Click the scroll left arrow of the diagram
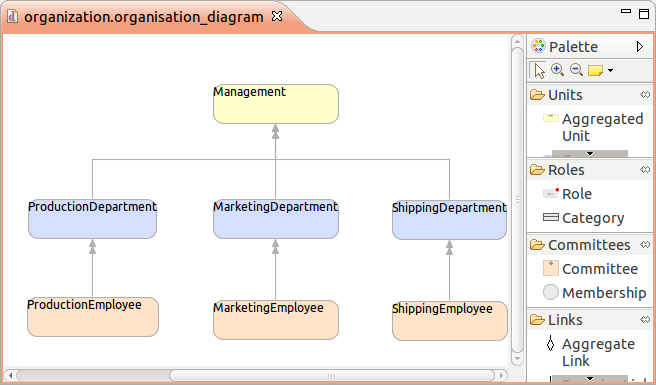Image resolution: width=656 pixels, height=385 pixels. pyautogui.click(x=10, y=375)
